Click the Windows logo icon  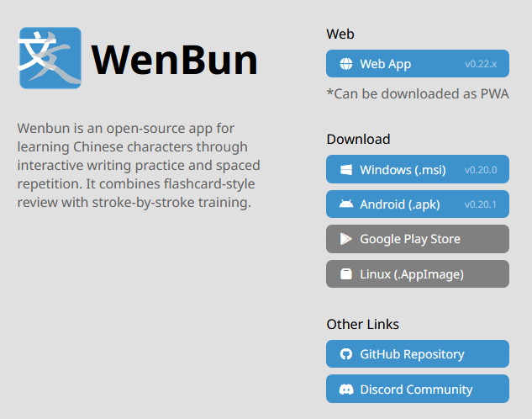(346, 170)
